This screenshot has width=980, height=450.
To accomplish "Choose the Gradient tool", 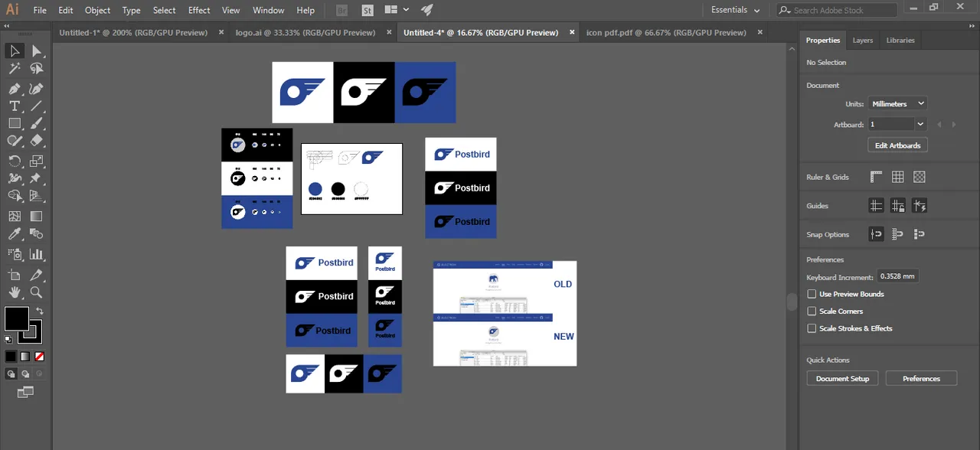I will tap(36, 217).
